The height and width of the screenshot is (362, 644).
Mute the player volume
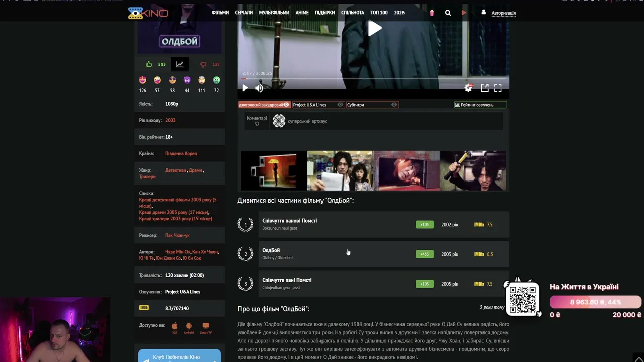tap(259, 88)
